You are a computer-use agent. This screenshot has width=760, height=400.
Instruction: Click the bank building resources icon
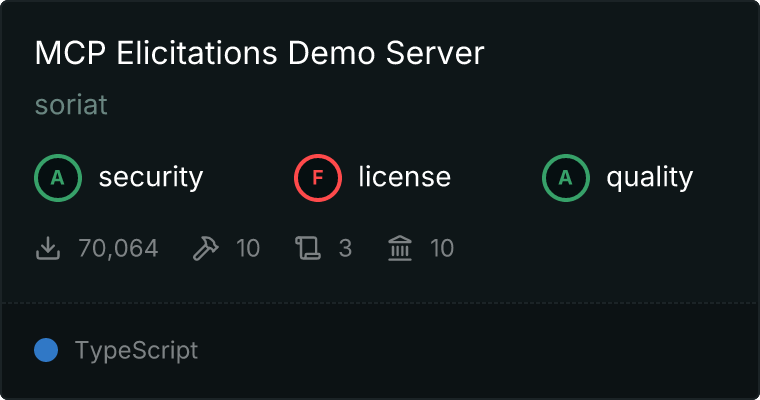click(x=400, y=248)
